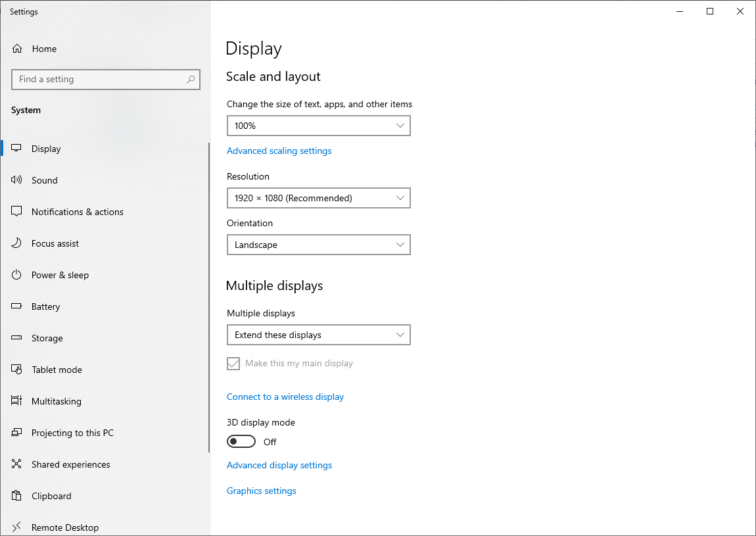Open Extend these displays dropdown
Viewport: 756px width, 536px height.
(319, 335)
